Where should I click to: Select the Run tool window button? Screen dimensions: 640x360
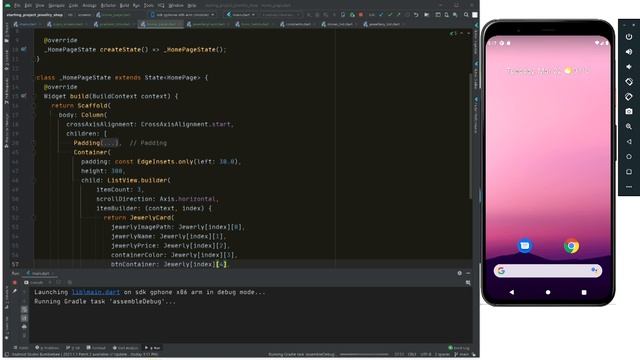click(x=153, y=348)
